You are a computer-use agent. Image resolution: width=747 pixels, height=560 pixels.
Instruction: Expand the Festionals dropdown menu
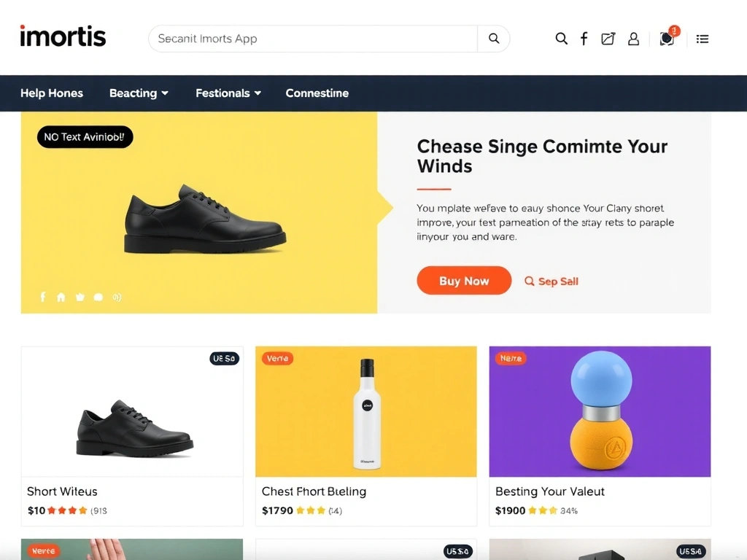click(x=228, y=93)
